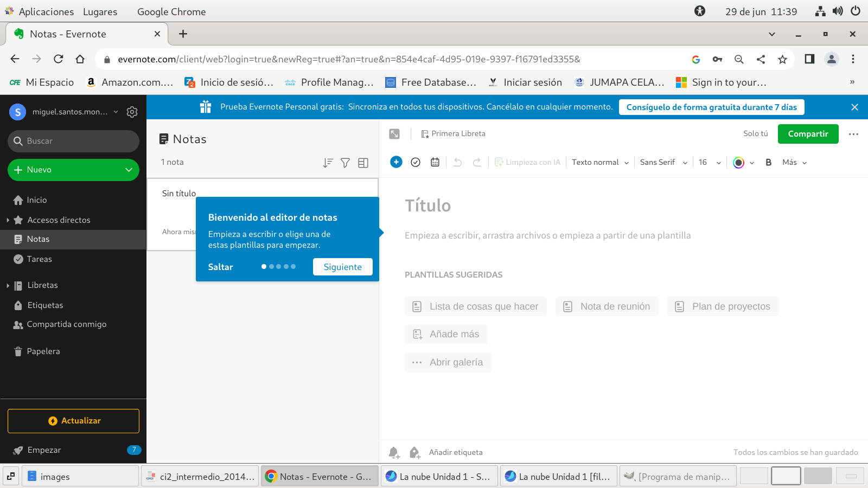This screenshot has height=488, width=868.
Task: Open the Sans Serif font dropdown
Action: coord(663,162)
